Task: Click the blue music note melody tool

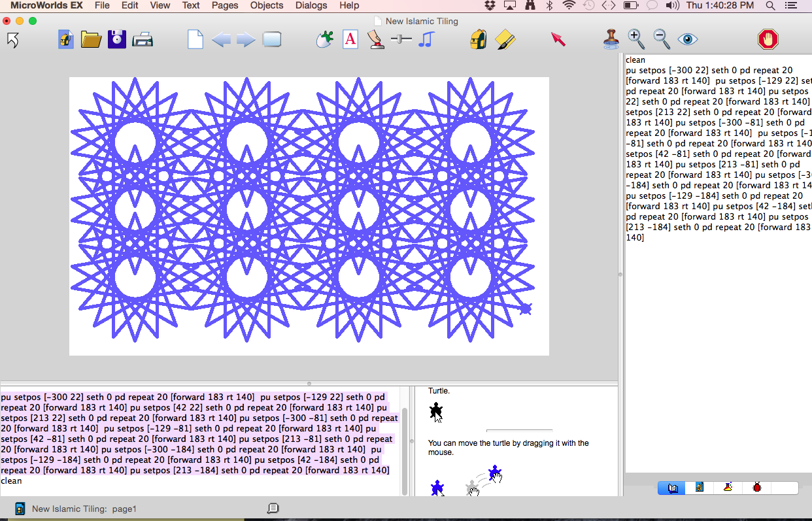Action: [426, 40]
